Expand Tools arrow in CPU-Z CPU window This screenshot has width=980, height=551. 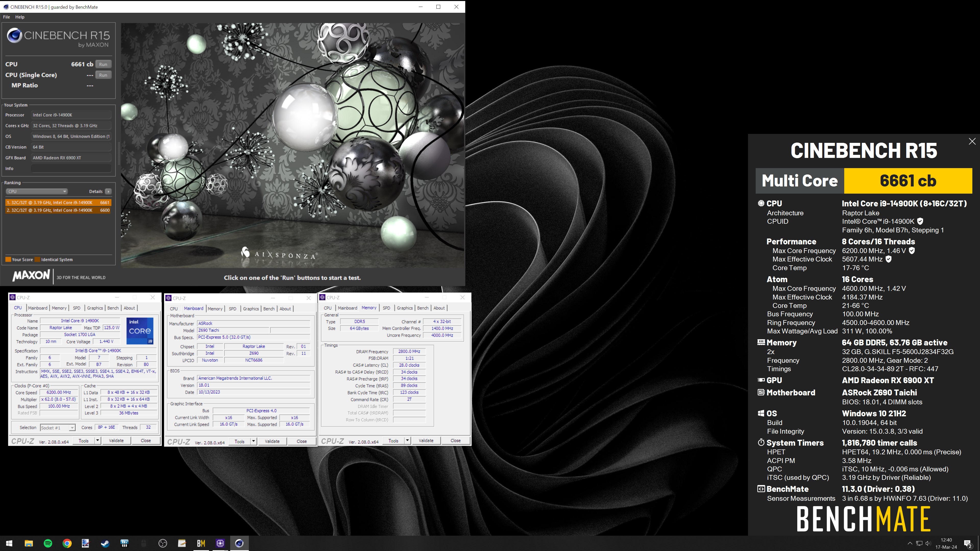click(x=98, y=440)
